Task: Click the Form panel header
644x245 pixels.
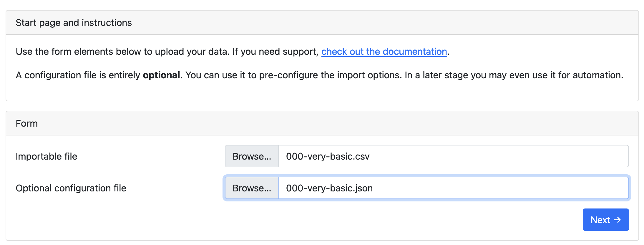Action: click(x=27, y=123)
